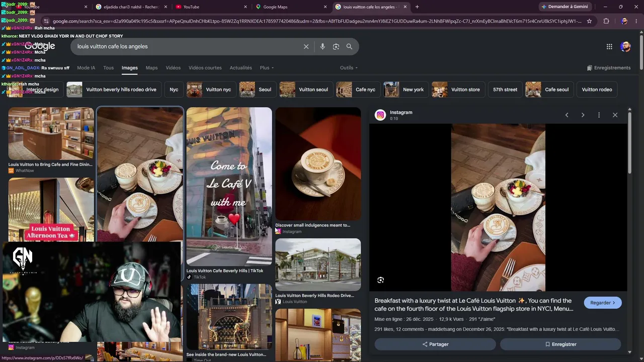Image resolution: width=644 pixels, height=362 pixels.
Task: Close the image preview panel
Action: pyautogui.click(x=615, y=115)
